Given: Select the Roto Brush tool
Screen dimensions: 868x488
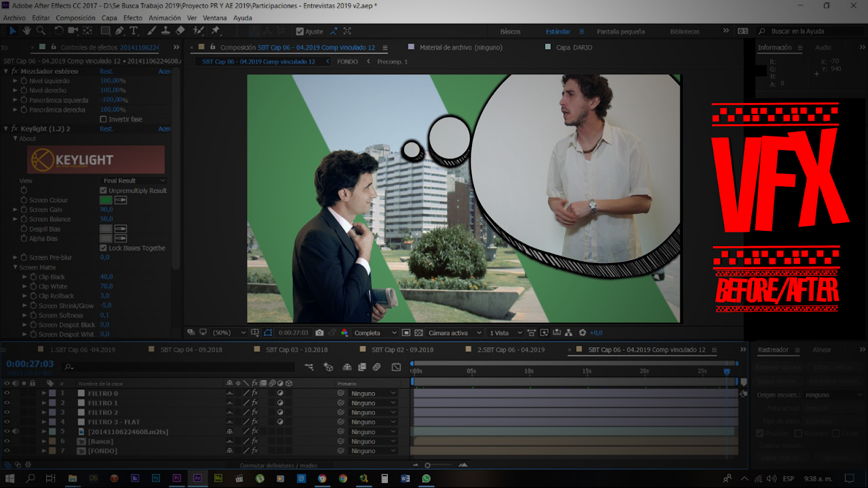Looking at the screenshot, I should pyautogui.click(x=199, y=31).
